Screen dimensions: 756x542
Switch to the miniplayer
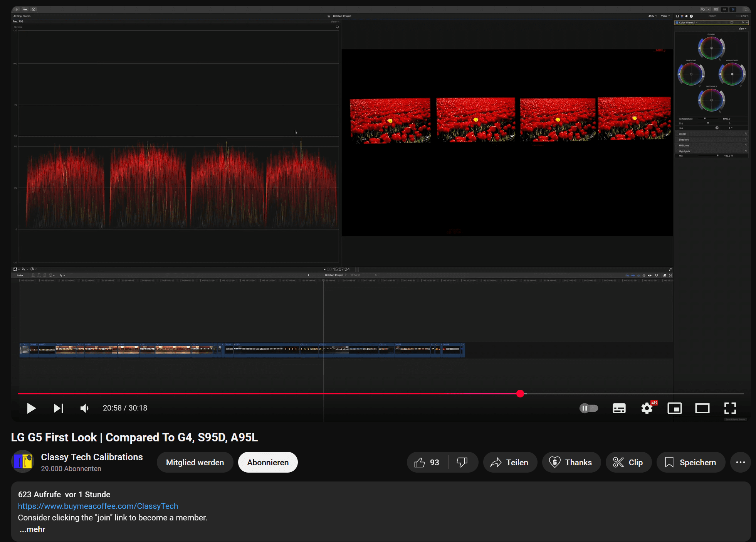[x=675, y=408]
